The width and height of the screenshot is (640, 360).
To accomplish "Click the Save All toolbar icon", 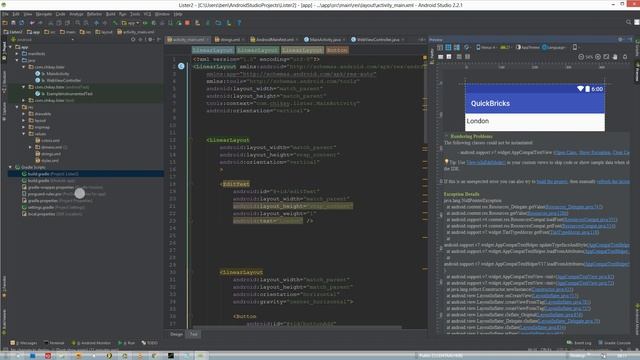I will coord(13,23).
